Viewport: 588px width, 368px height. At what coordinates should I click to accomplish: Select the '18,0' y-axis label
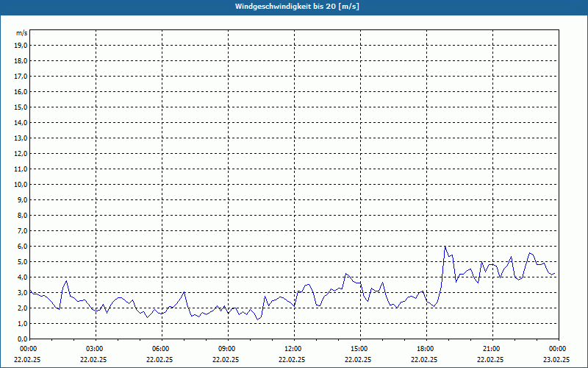tap(21, 61)
